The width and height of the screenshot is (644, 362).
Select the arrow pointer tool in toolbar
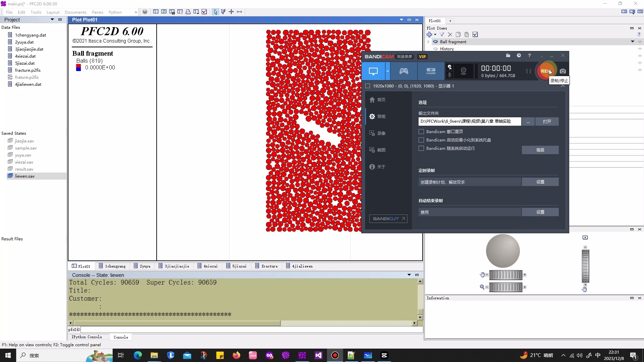pyautogui.click(x=215, y=12)
